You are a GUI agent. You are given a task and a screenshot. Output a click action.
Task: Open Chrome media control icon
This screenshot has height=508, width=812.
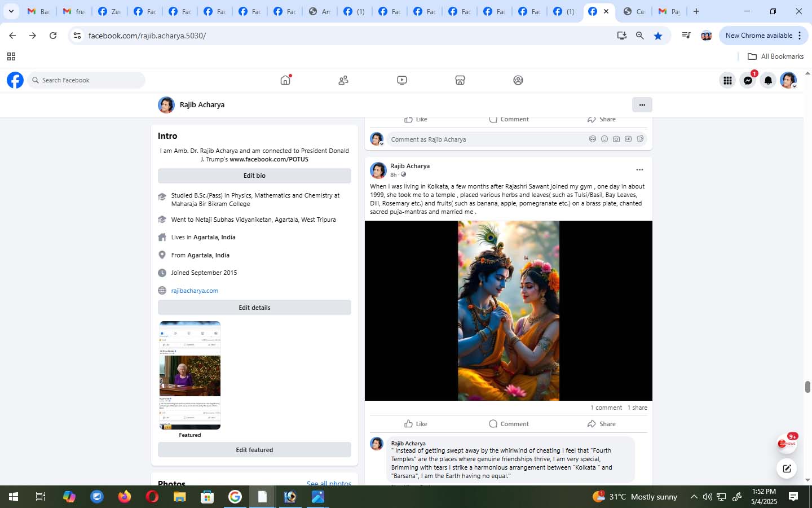686,36
